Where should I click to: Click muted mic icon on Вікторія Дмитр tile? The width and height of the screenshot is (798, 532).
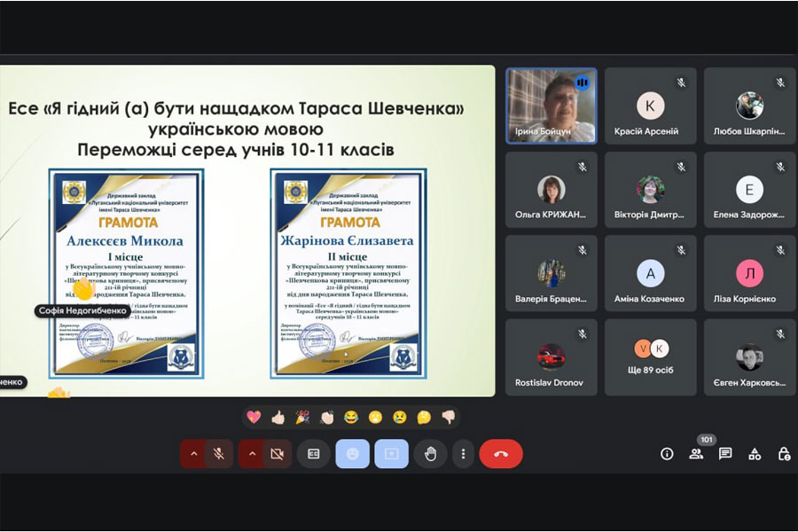click(682, 167)
